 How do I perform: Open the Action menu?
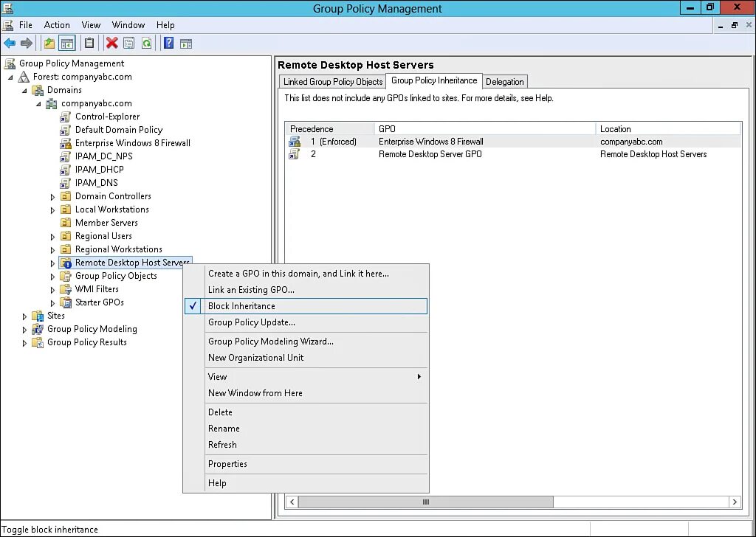click(x=57, y=25)
